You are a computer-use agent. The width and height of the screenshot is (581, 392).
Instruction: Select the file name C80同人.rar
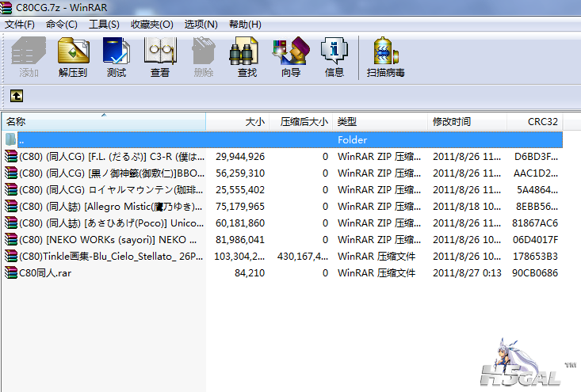pyautogui.click(x=45, y=273)
